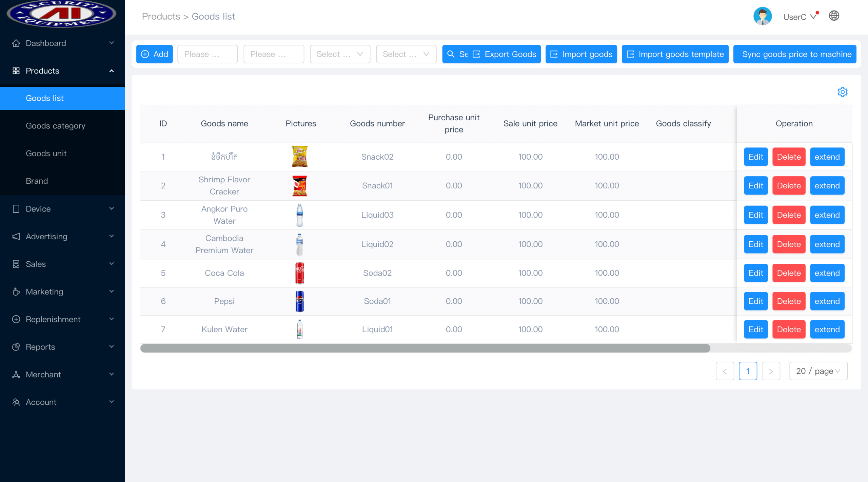Click the first Please search input field
The height and width of the screenshot is (482, 868).
[x=207, y=54]
